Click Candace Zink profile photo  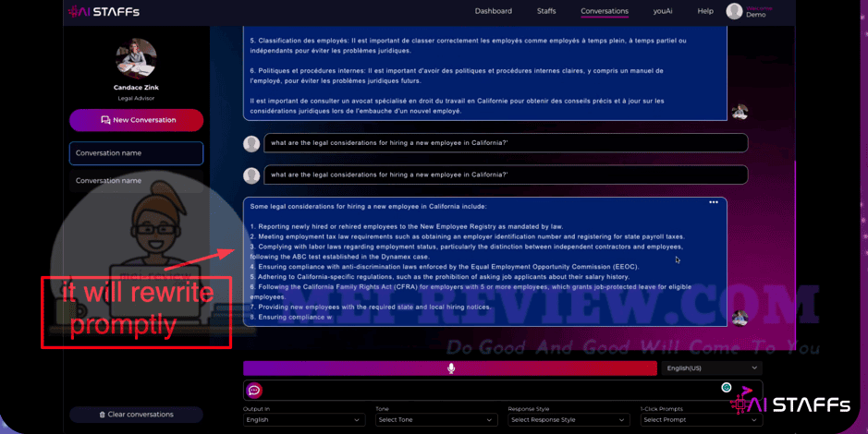136,58
